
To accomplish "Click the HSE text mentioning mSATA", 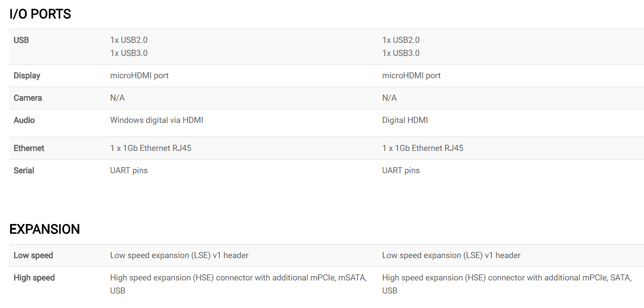I will tap(238, 284).
